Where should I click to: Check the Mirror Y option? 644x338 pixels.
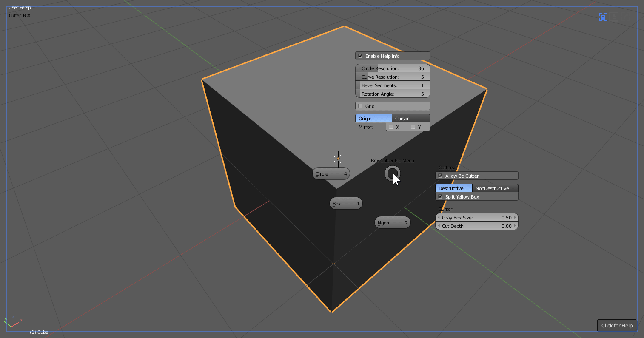tap(413, 127)
